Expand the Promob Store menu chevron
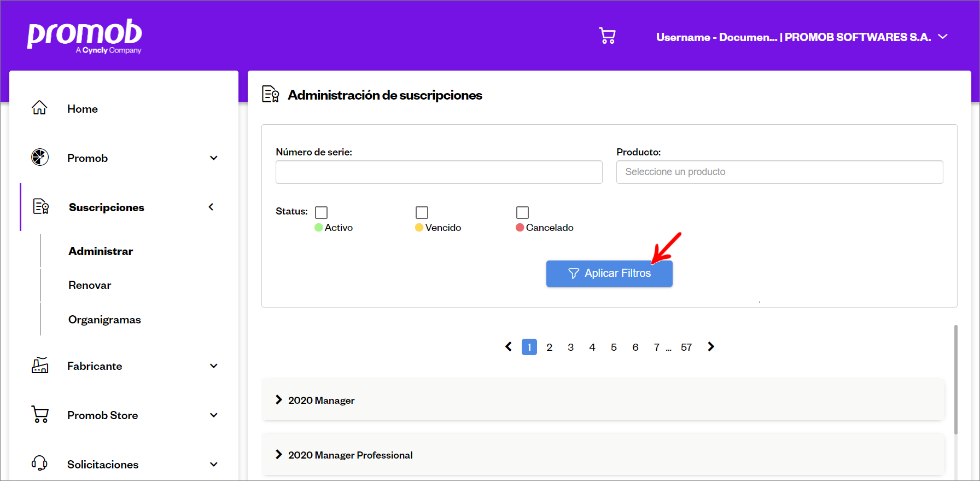The image size is (980, 481). tap(214, 415)
